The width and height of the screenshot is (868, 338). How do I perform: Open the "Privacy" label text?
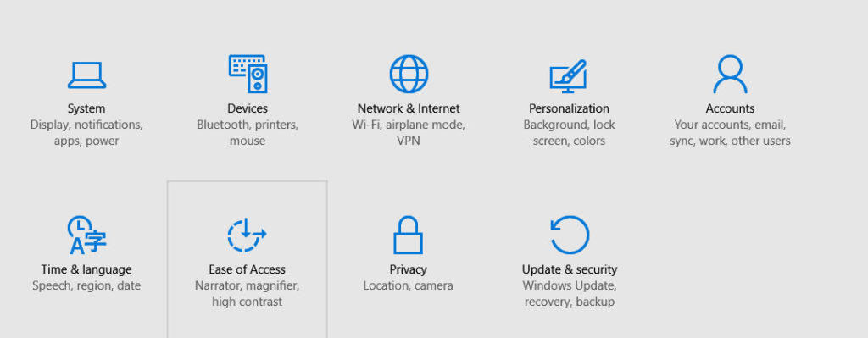point(408,269)
